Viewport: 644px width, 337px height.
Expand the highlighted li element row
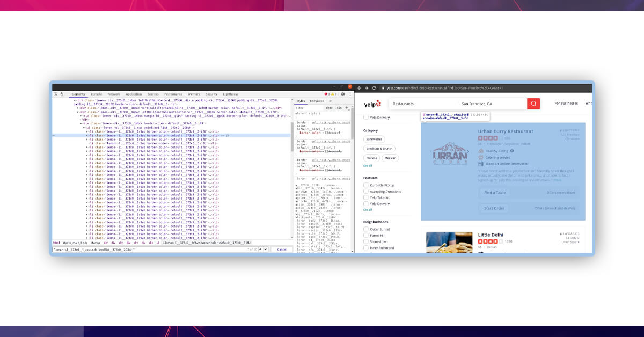[87, 136]
